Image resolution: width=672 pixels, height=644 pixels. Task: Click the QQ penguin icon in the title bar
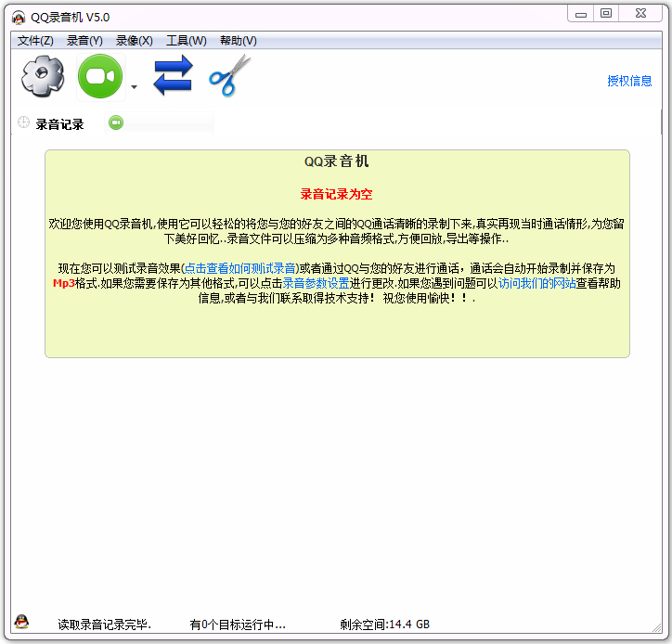(x=19, y=18)
